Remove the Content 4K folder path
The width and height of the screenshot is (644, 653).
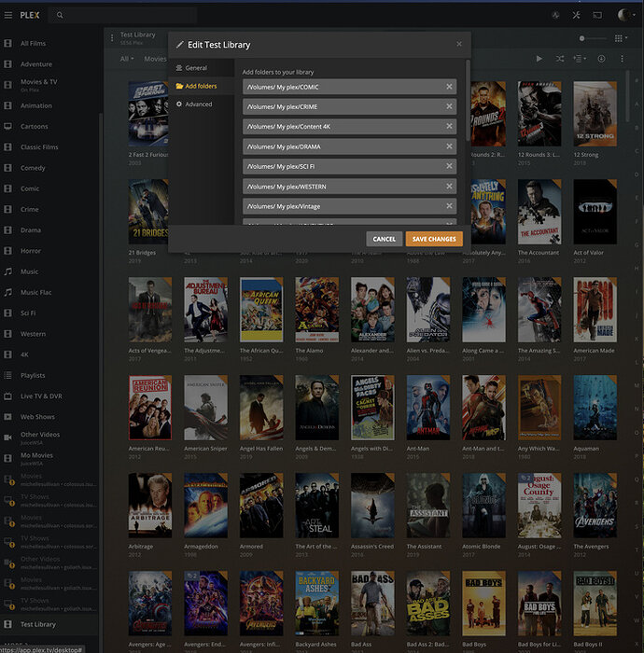(x=449, y=127)
